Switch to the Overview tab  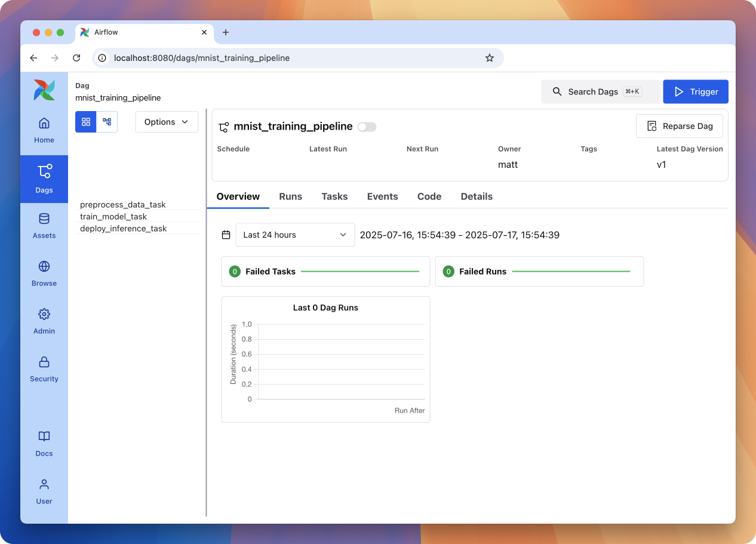(238, 196)
